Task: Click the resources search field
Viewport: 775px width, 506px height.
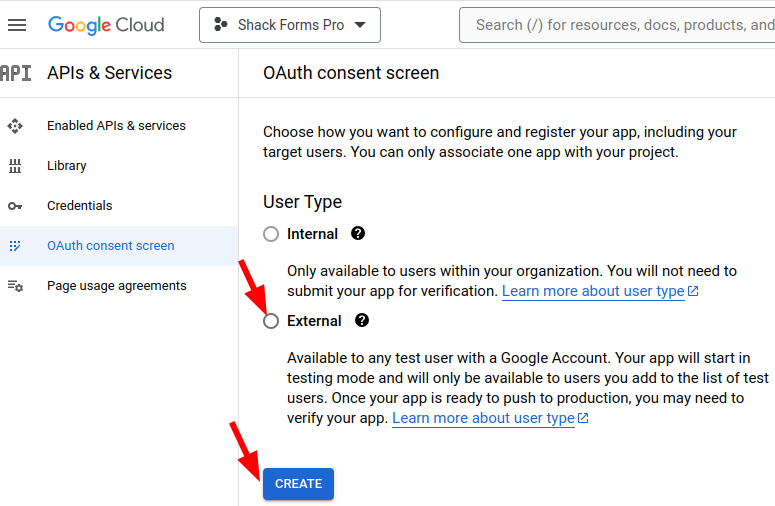Action: 617,25
